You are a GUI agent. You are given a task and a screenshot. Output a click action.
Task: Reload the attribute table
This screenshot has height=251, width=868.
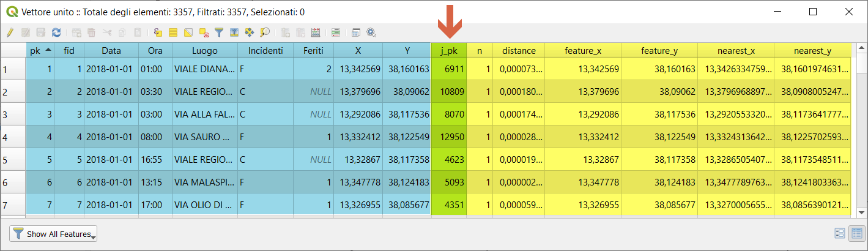pyautogui.click(x=56, y=32)
